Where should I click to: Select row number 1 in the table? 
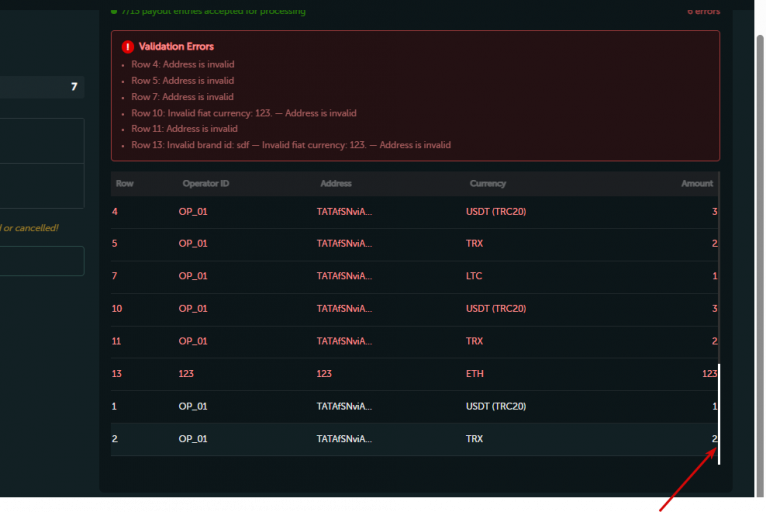pyautogui.click(x=114, y=406)
